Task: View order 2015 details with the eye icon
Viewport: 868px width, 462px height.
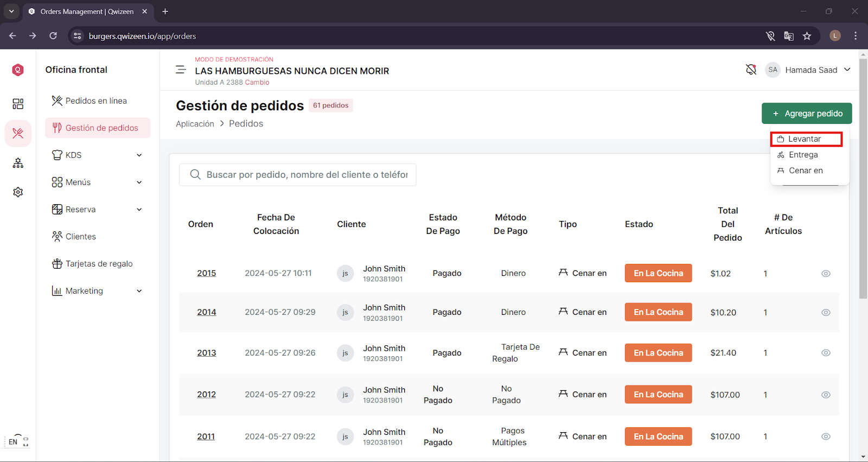Action: pos(826,274)
